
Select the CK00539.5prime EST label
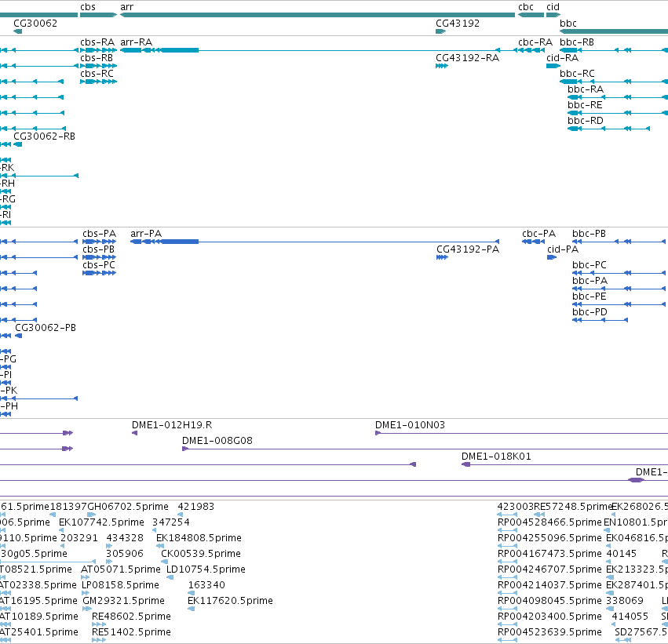click(x=201, y=555)
